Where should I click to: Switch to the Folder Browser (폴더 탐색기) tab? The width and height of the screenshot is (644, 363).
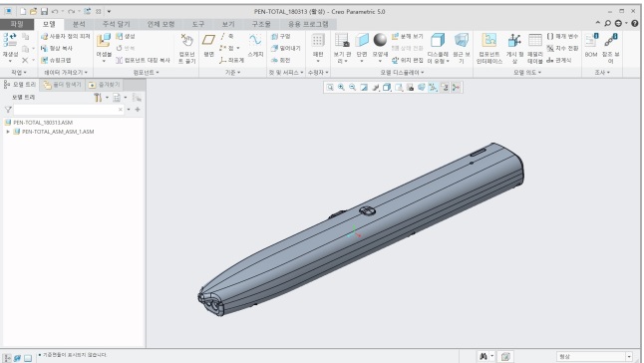(x=63, y=85)
